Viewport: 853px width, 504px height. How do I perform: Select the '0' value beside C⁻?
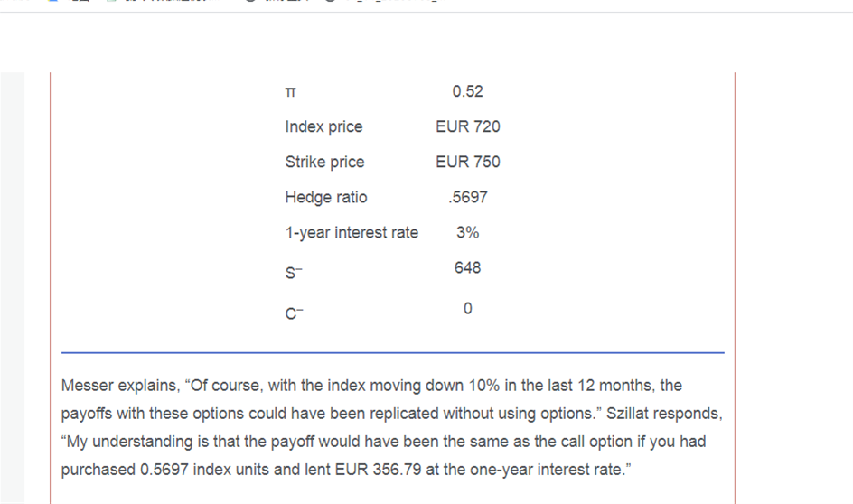point(467,308)
